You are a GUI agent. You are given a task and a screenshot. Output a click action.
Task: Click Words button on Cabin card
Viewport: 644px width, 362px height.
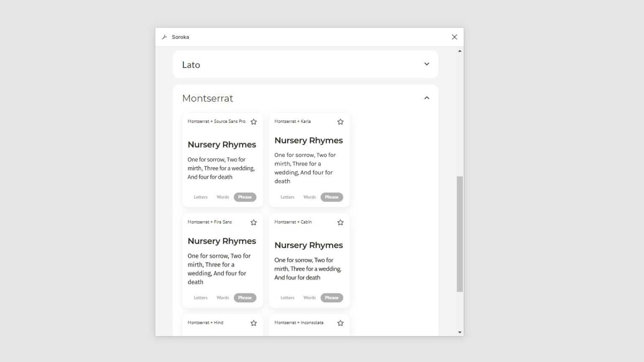coord(309,298)
